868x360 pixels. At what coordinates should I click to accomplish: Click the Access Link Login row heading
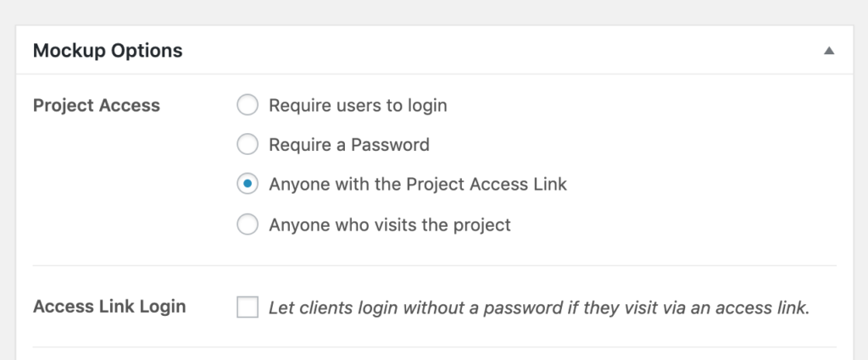point(109,307)
